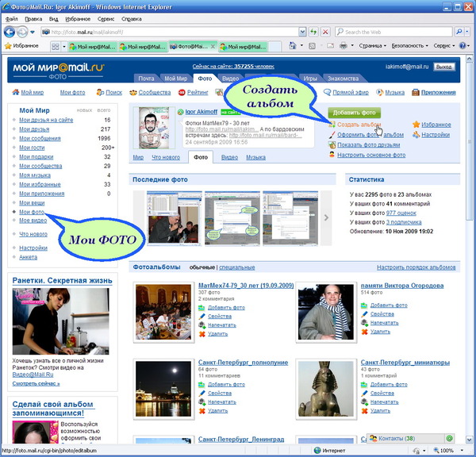This screenshot has width=476, height=457.
Task: Select the Видео profile tab
Action: click(229, 157)
